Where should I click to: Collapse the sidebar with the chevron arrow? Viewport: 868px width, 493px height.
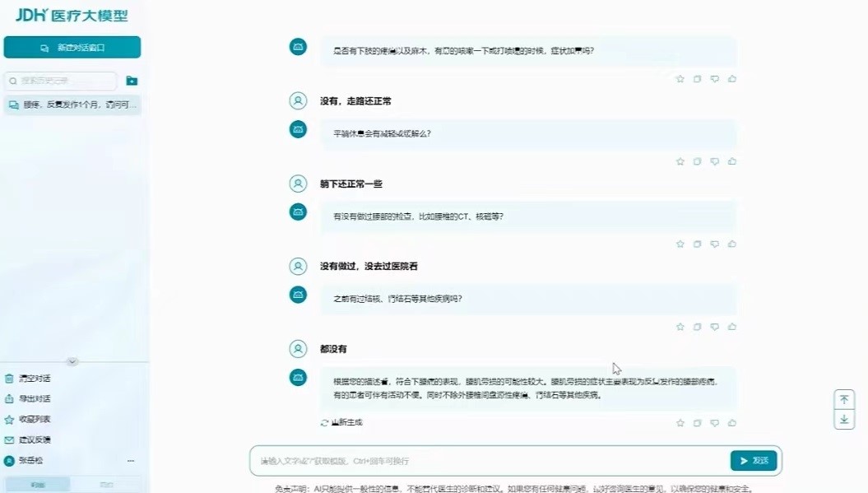tap(72, 361)
